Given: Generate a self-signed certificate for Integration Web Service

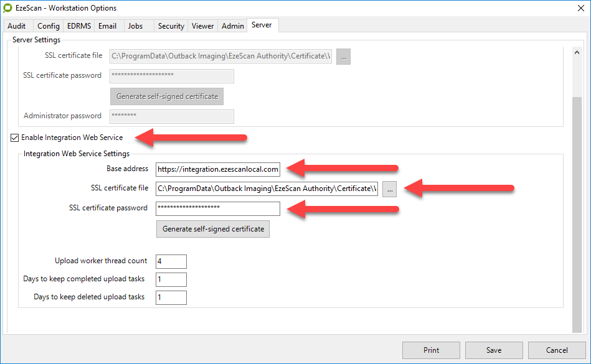Looking at the screenshot, I should coord(212,229).
